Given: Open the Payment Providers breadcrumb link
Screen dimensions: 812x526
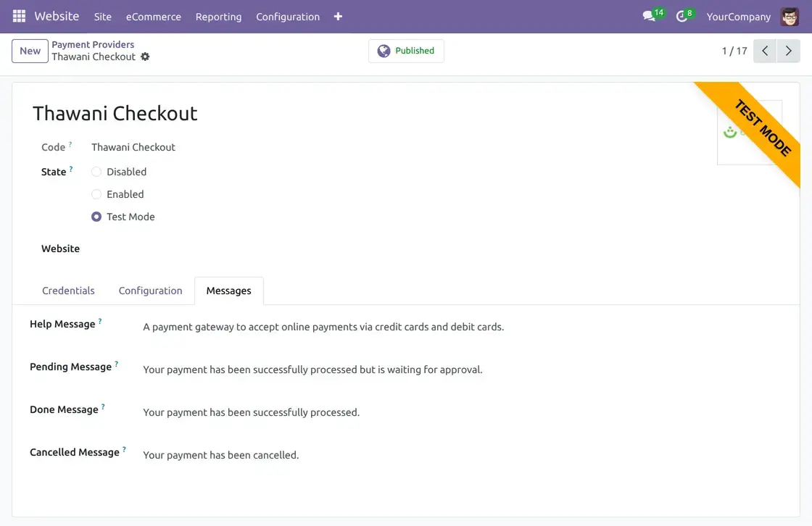Looking at the screenshot, I should pos(93,44).
